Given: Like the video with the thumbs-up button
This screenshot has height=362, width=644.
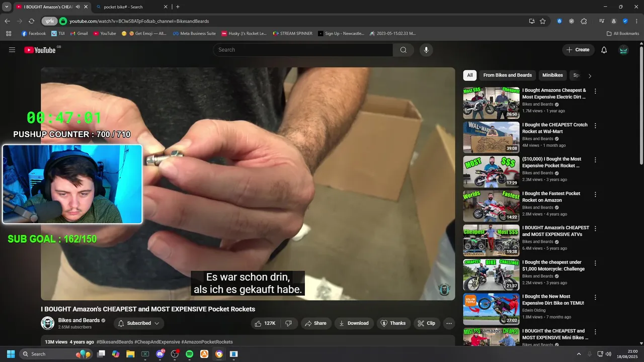Looking at the screenshot, I should click(x=265, y=323).
